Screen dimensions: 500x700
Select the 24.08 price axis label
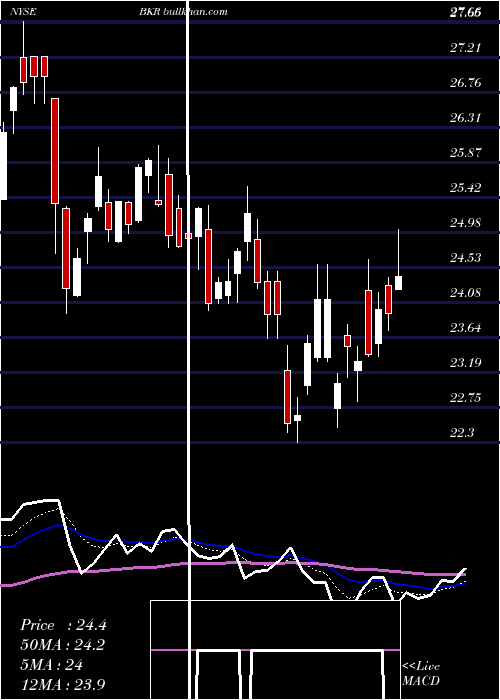(x=465, y=292)
